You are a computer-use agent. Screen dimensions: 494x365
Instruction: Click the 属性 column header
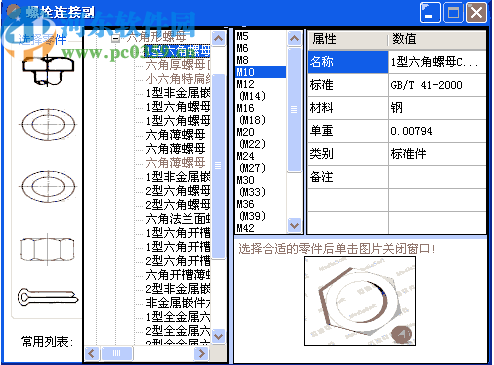[348, 39]
